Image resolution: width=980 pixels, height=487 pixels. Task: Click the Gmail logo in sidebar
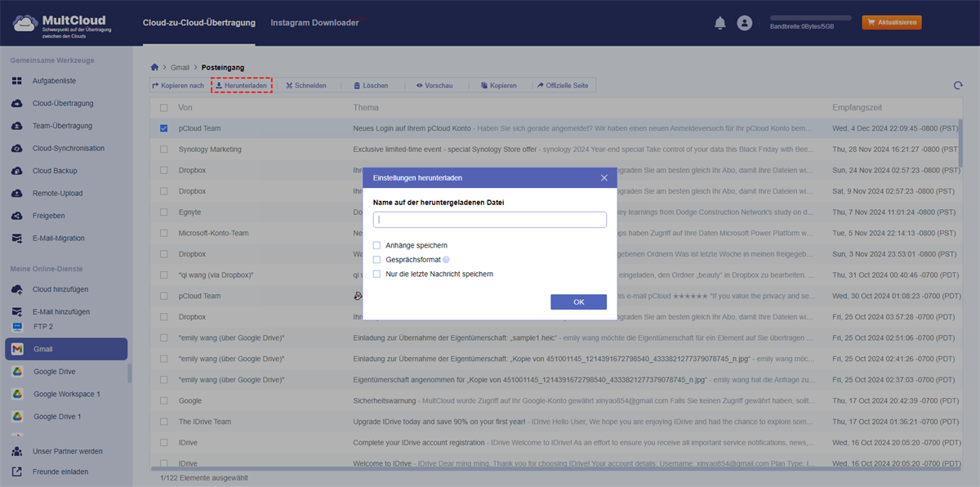point(17,350)
